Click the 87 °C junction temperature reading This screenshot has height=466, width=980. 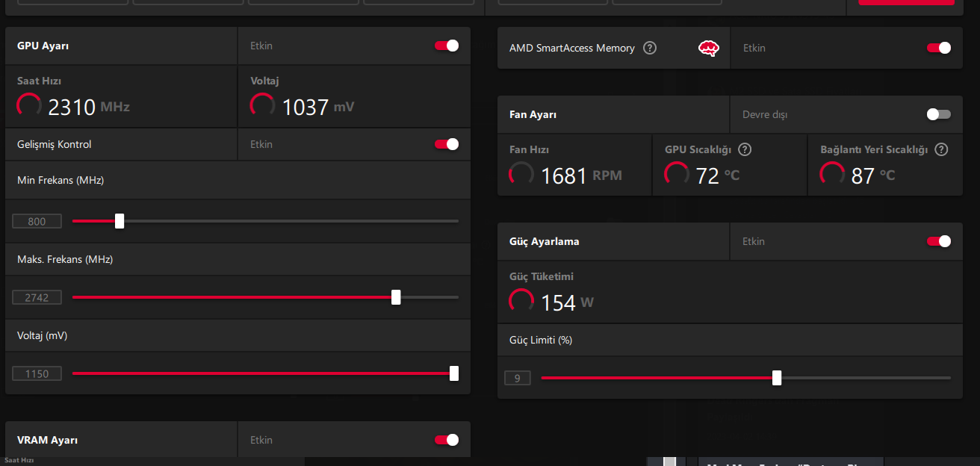tap(873, 176)
